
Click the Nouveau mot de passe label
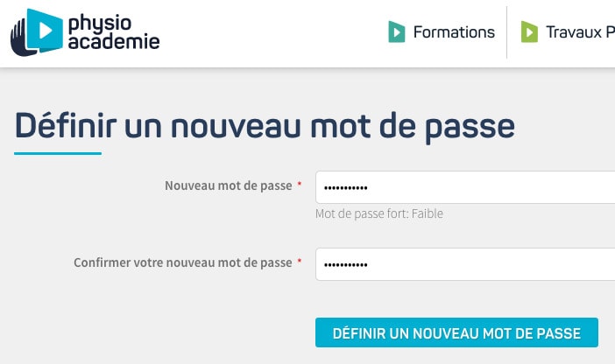(229, 185)
